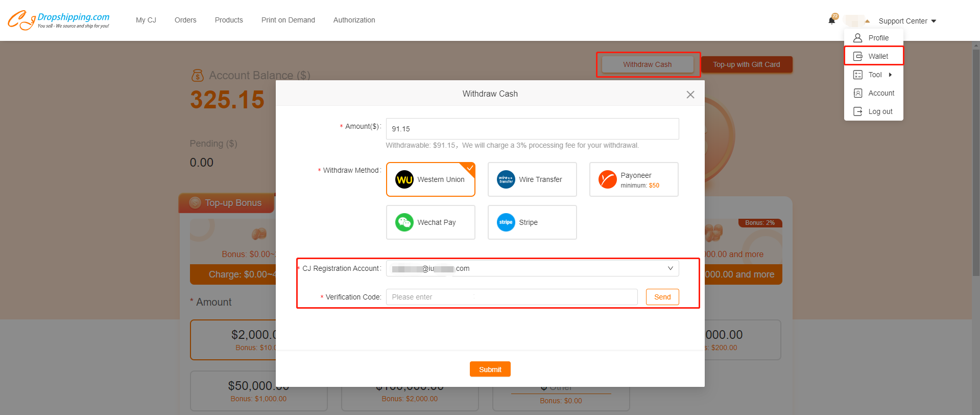980x415 pixels.
Task: Expand the Tool submenu arrow
Action: [890, 75]
